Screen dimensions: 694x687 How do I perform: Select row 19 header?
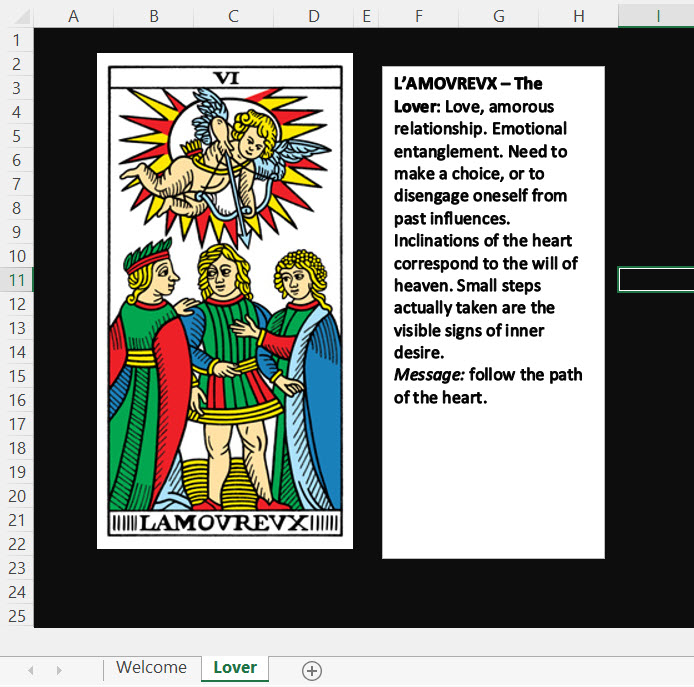point(17,472)
